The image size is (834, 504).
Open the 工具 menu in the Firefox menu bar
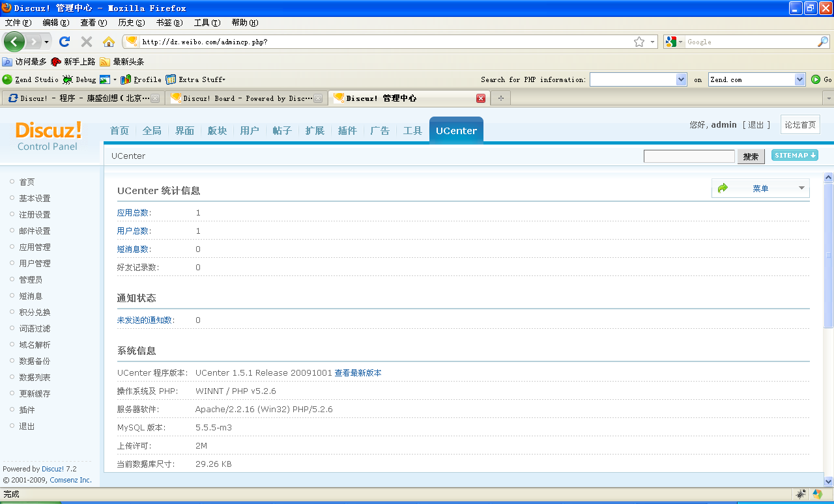[x=207, y=23]
